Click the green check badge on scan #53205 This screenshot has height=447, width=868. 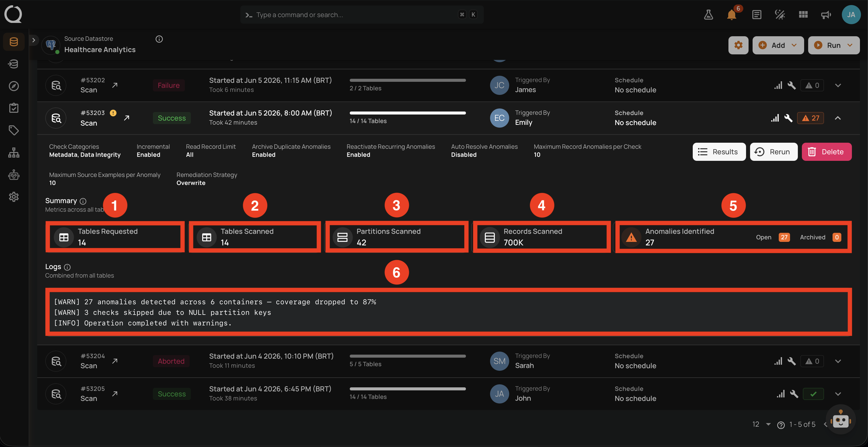coord(813,394)
